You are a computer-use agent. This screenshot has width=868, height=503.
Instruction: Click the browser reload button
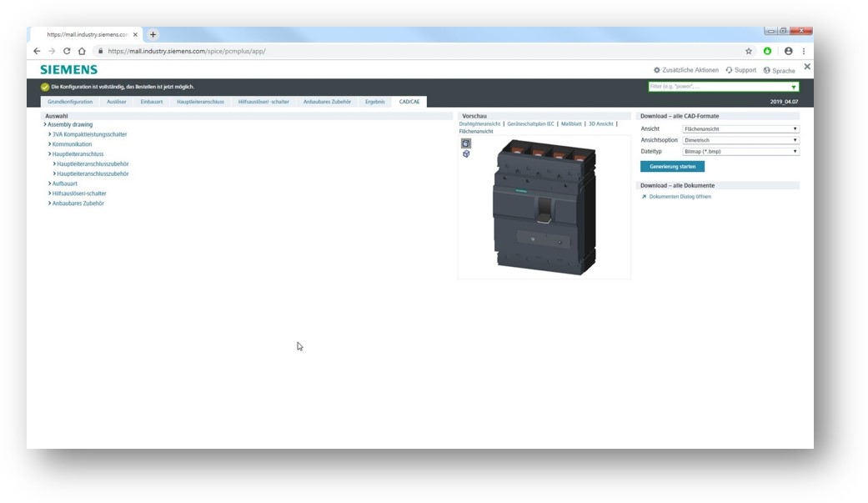pyautogui.click(x=67, y=51)
